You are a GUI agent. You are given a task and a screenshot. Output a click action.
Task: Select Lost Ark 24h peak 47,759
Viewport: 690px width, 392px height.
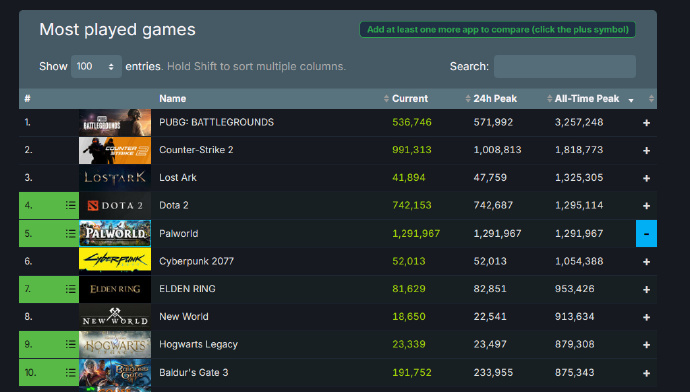(x=490, y=178)
